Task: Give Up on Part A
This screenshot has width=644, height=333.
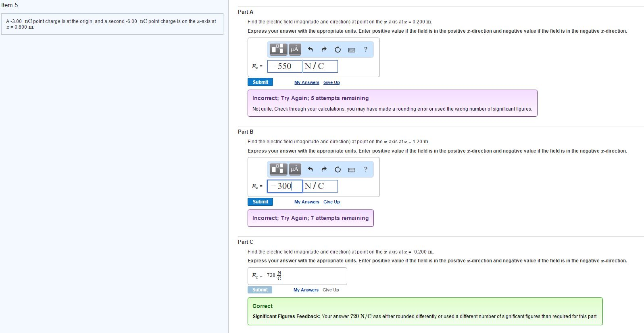Action: (331, 82)
